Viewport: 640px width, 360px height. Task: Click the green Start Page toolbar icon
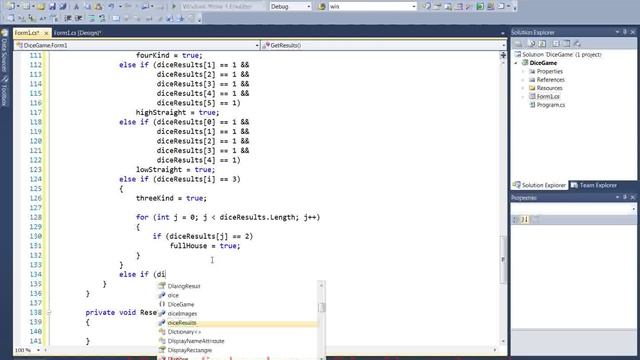click(480, 7)
